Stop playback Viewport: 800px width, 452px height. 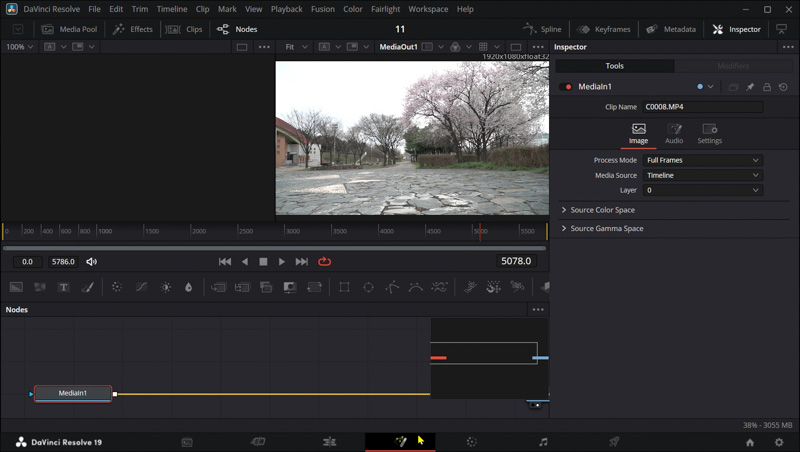click(263, 262)
